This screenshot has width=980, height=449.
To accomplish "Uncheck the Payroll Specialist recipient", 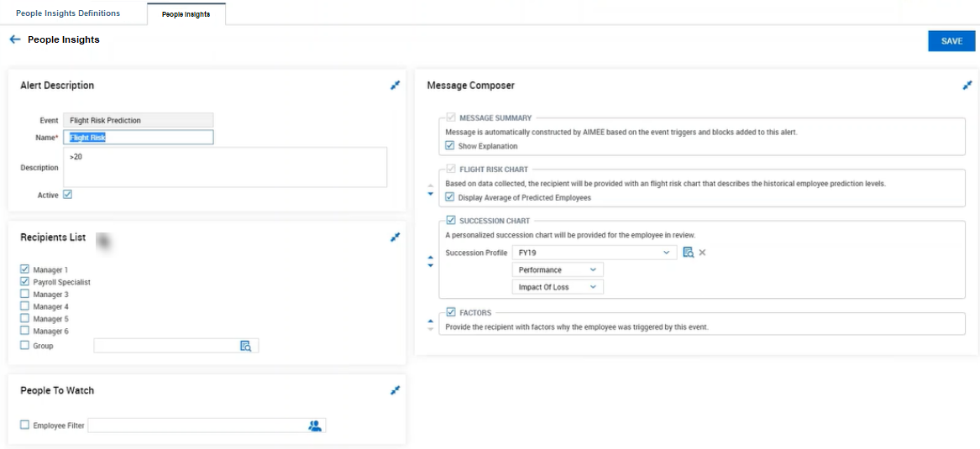I will [x=25, y=282].
